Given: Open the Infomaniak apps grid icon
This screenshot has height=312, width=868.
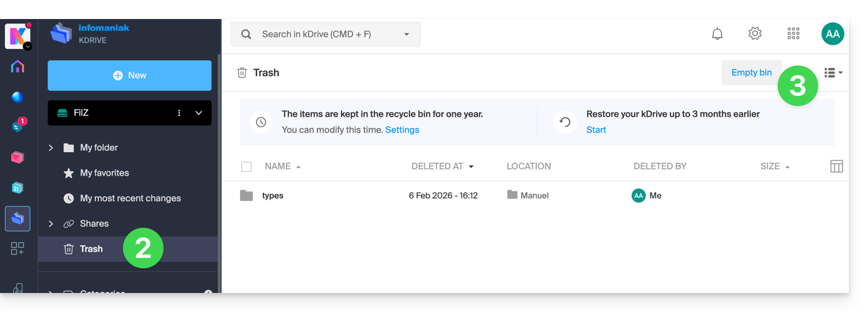Looking at the screenshot, I should 793,34.
